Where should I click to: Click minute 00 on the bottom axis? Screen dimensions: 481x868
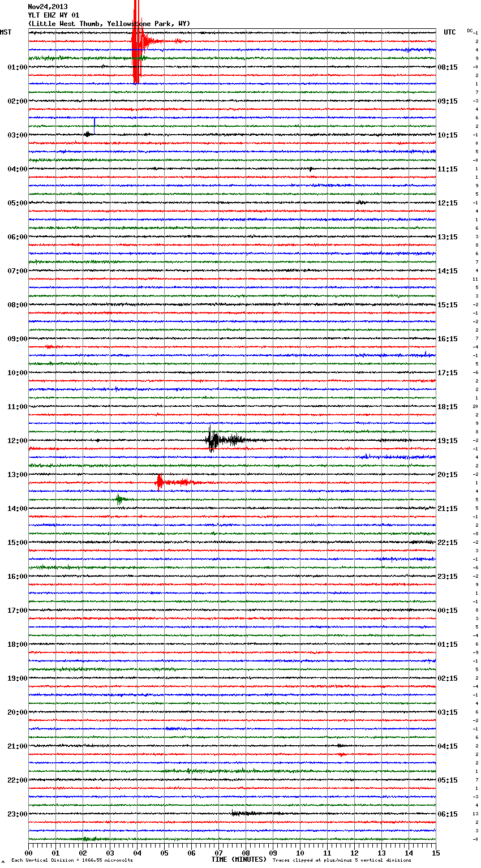[x=29, y=853]
